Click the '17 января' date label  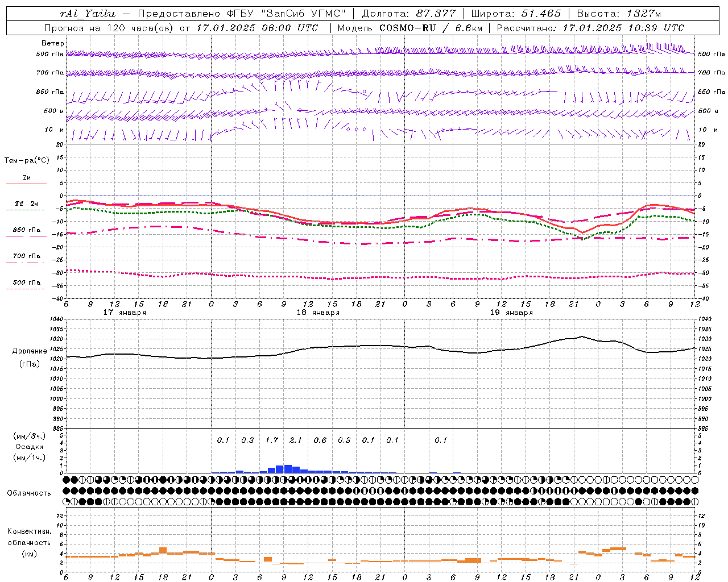tap(125, 313)
